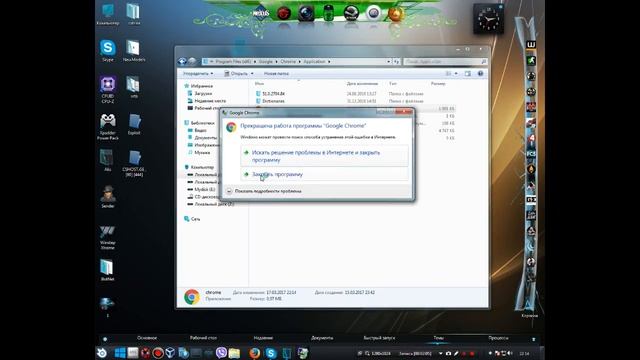Expand Показать подробности проблемы in the dialog
The width and height of the screenshot is (640, 360).
point(264,191)
